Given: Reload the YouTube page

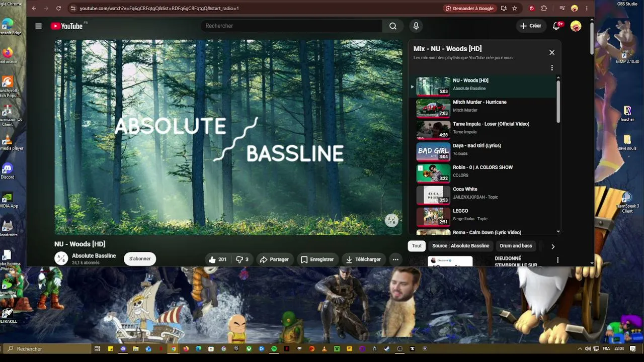Looking at the screenshot, I should pos(58,9).
